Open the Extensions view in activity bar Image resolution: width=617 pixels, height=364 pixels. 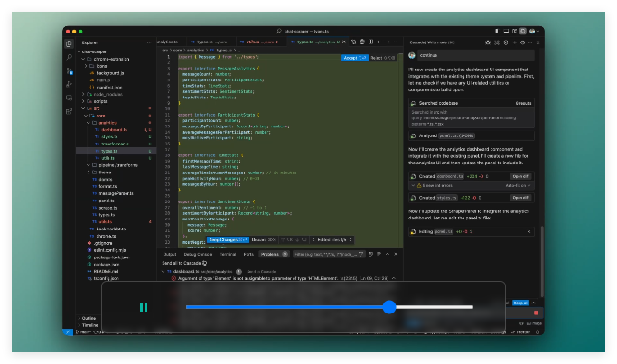[x=70, y=111]
